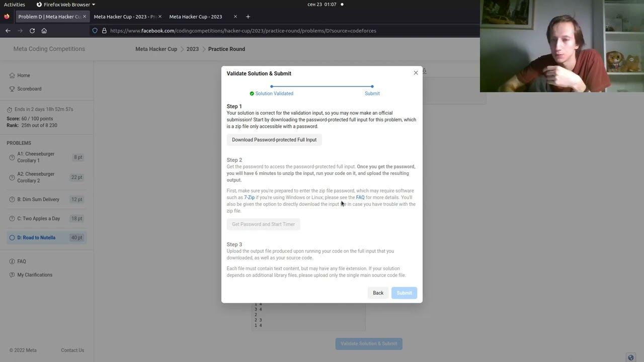Switch to the Meta Hacker Cup - 2023 tab
The width and height of the screenshot is (644, 362).
point(196,17)
